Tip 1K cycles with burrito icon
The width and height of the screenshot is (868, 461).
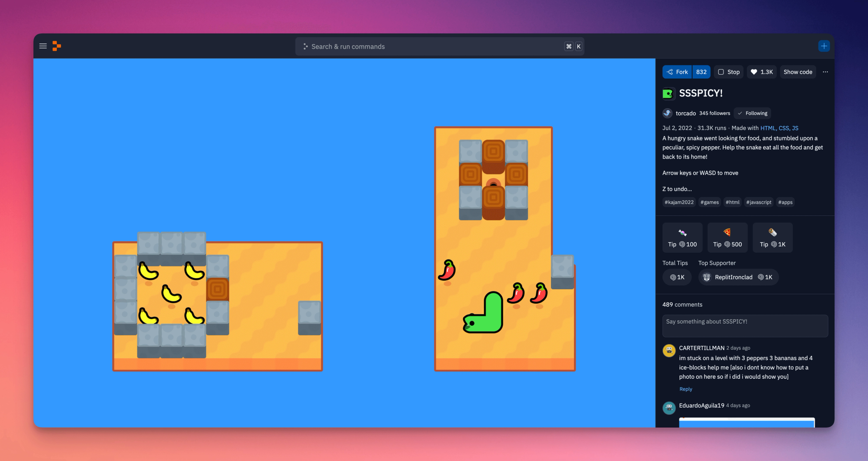(x=772, y=238)
